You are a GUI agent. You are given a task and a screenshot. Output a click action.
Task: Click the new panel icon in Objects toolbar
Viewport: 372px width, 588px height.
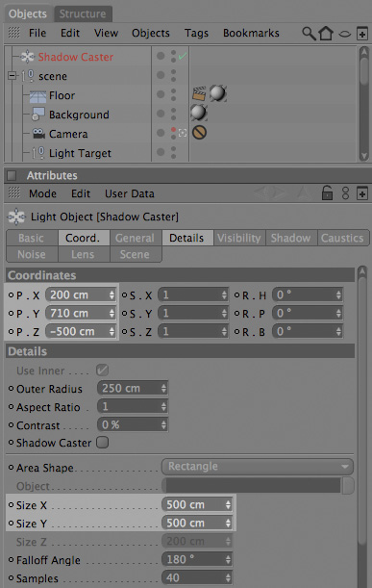tap(361, 34)
